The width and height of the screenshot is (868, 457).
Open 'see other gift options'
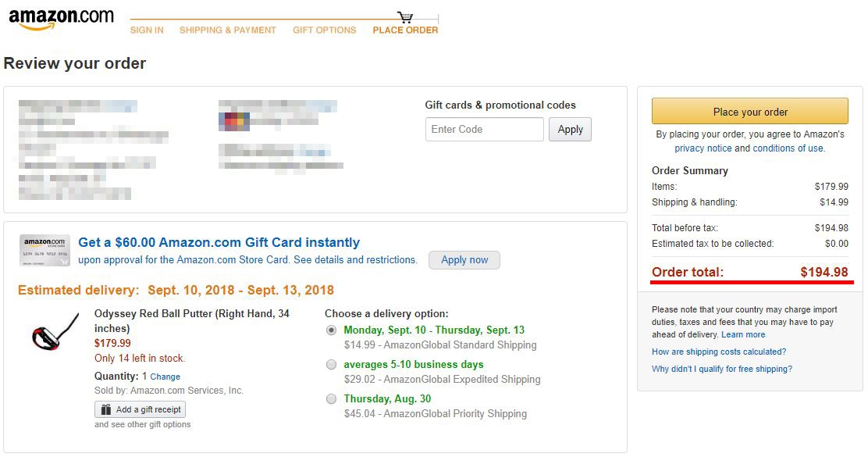143,424
